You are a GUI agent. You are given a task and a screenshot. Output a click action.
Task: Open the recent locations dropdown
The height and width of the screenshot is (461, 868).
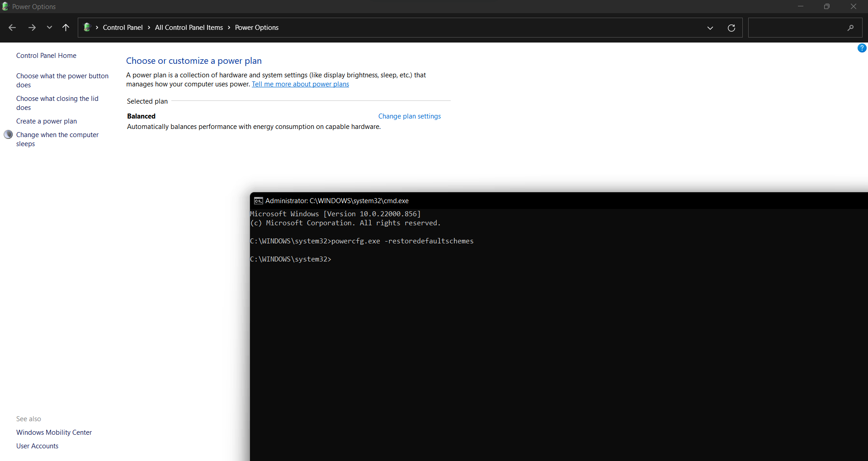49,28
